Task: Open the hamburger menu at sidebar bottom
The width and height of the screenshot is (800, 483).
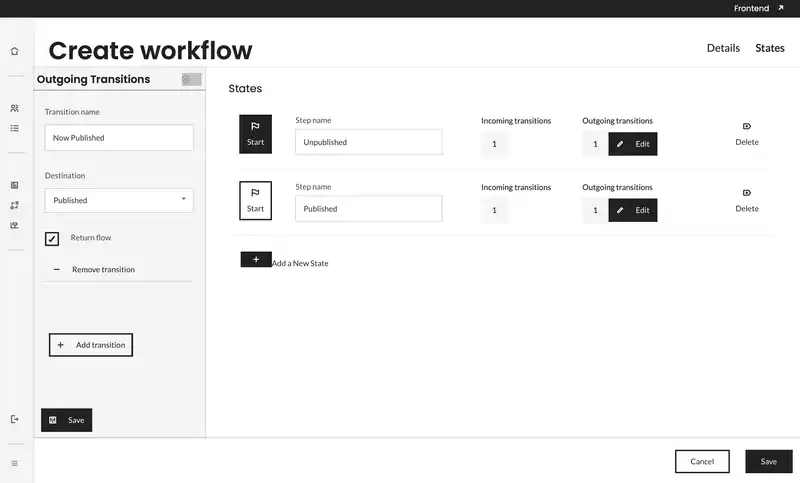Action: click(14, 463)
